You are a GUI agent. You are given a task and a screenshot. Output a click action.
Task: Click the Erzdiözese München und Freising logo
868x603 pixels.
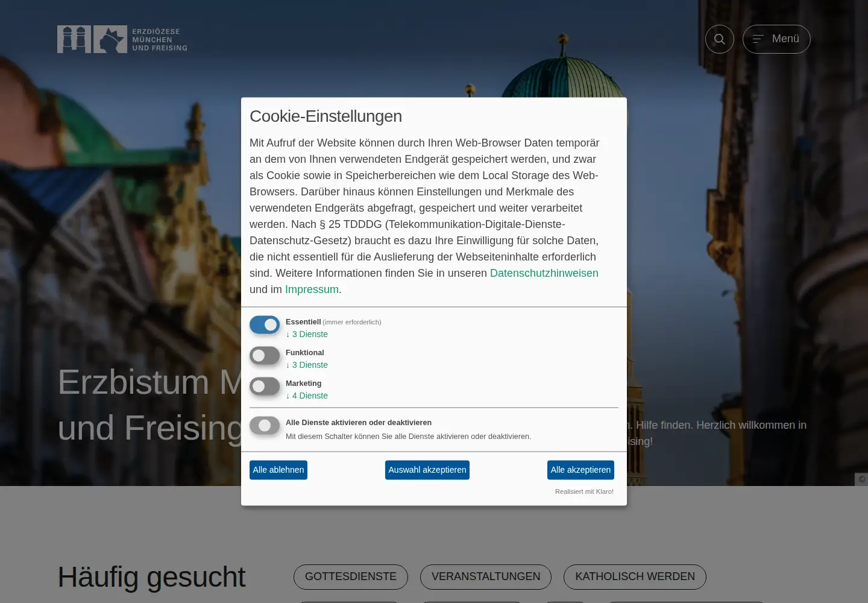coord(122,39)
